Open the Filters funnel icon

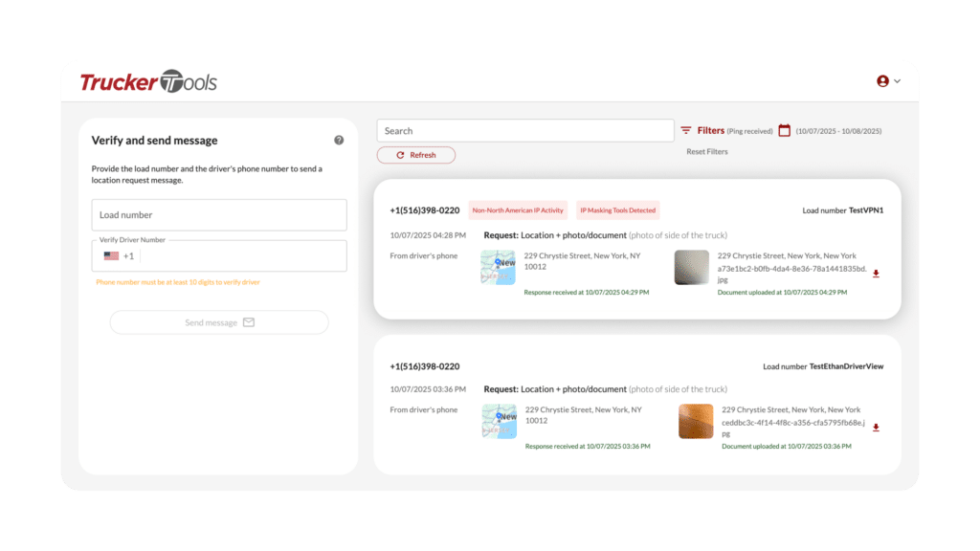click(x=685, y=131)
